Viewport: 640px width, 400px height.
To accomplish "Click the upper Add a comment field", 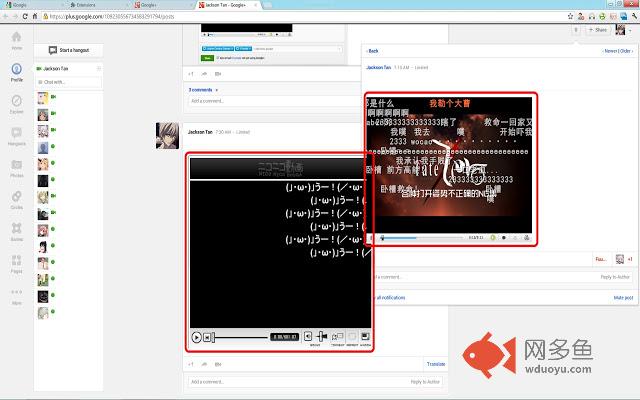I will coord(273,101).
